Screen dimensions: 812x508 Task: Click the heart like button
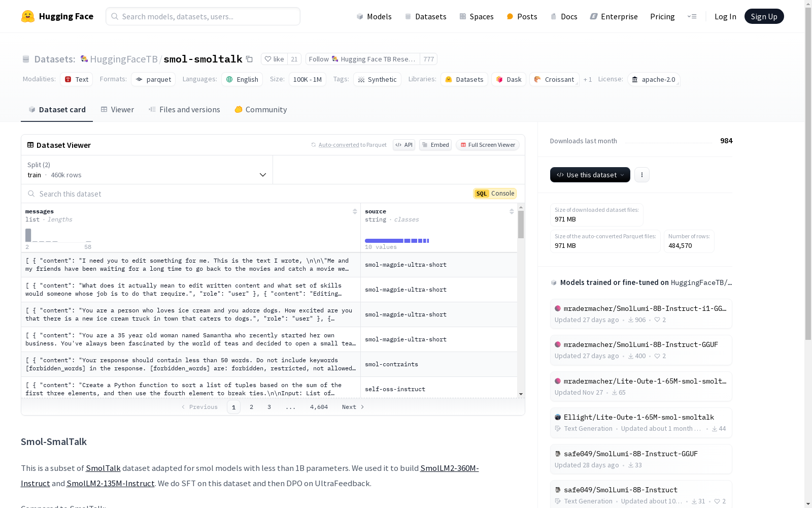pyautogui.click(x=275, y=59)
